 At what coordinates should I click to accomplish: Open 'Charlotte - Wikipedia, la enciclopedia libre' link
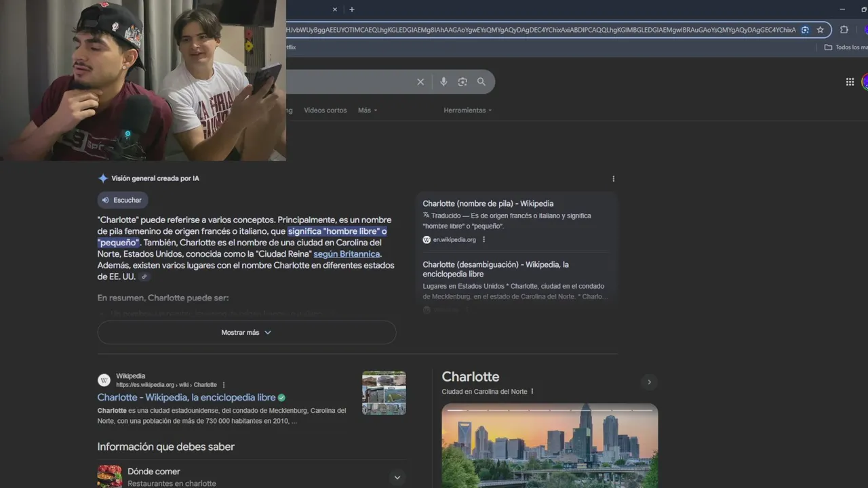click(x=186, y=398)
